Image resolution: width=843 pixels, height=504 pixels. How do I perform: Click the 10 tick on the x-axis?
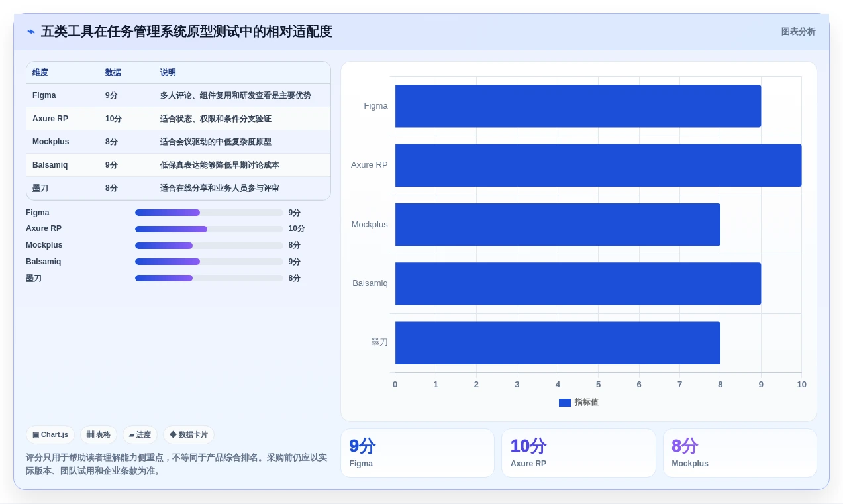pos(801,385)
